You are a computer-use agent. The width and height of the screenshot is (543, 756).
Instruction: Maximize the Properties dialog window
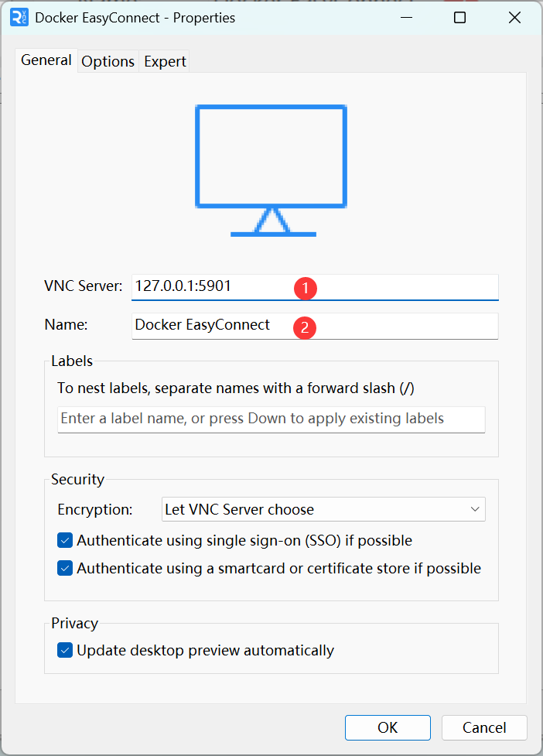point(460,18)
